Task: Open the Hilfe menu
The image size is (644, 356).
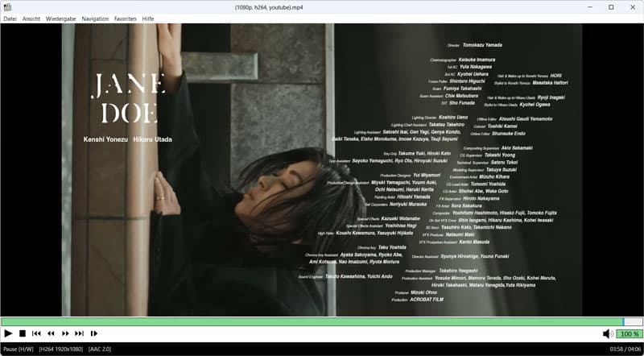Action: click(148, 18)
